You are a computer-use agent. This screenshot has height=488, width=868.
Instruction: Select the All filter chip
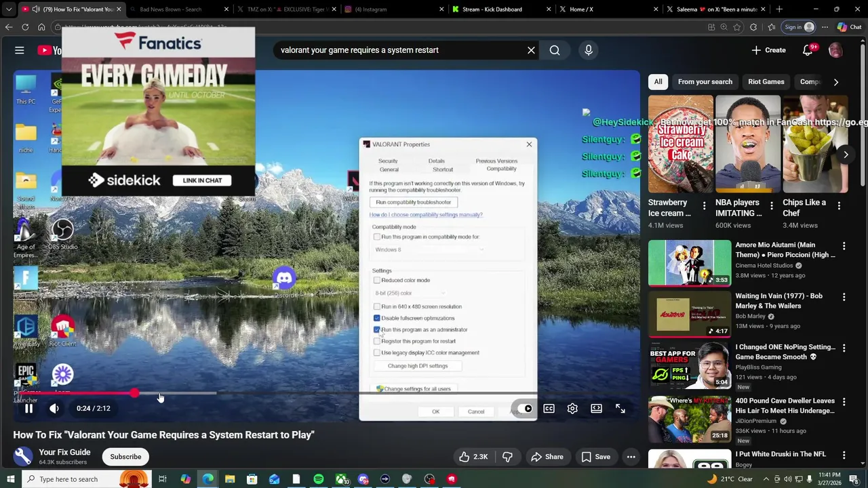pos(658,82)
